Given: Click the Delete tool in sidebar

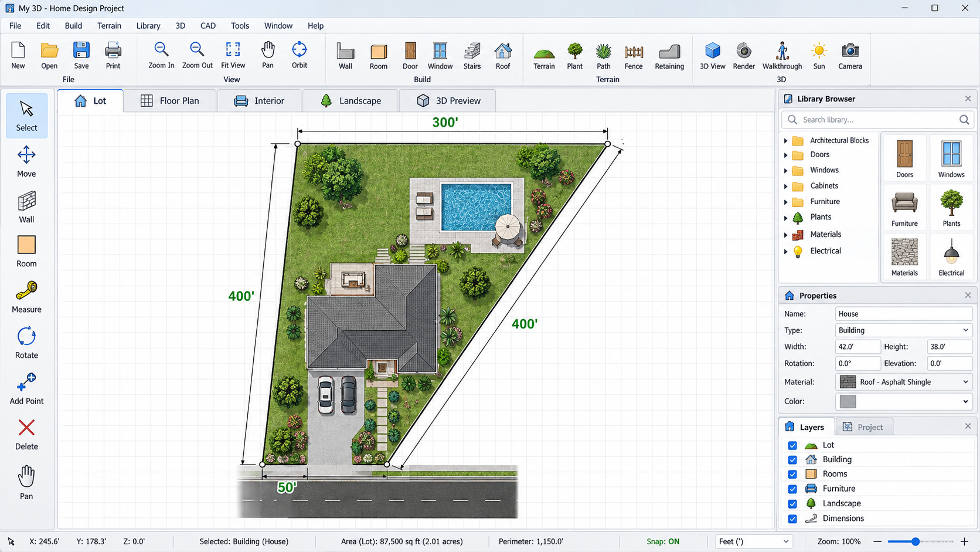Looking at the screenshot, I should (x=26, y=435).
